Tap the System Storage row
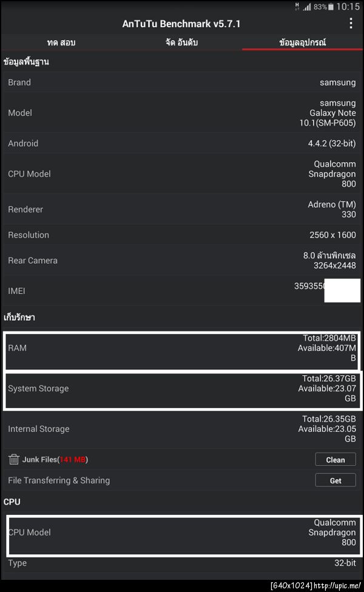364x592 pixels. pos(182,389)
